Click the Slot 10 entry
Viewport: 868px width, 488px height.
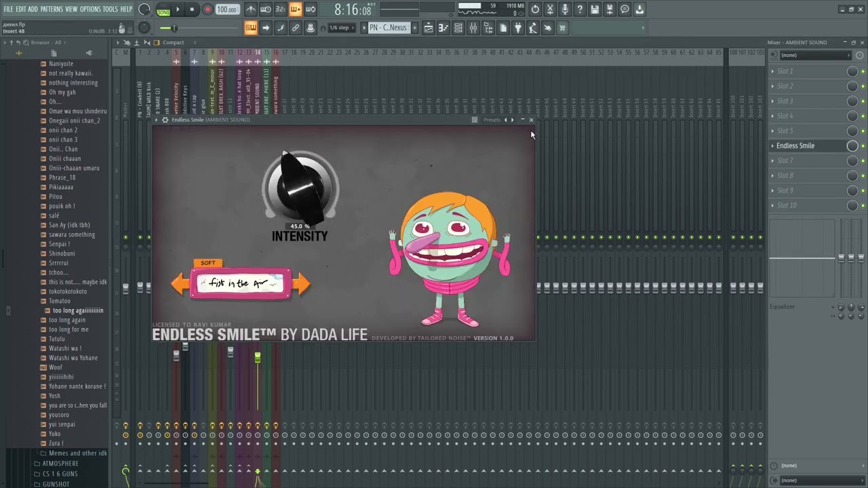coord(808,205)
